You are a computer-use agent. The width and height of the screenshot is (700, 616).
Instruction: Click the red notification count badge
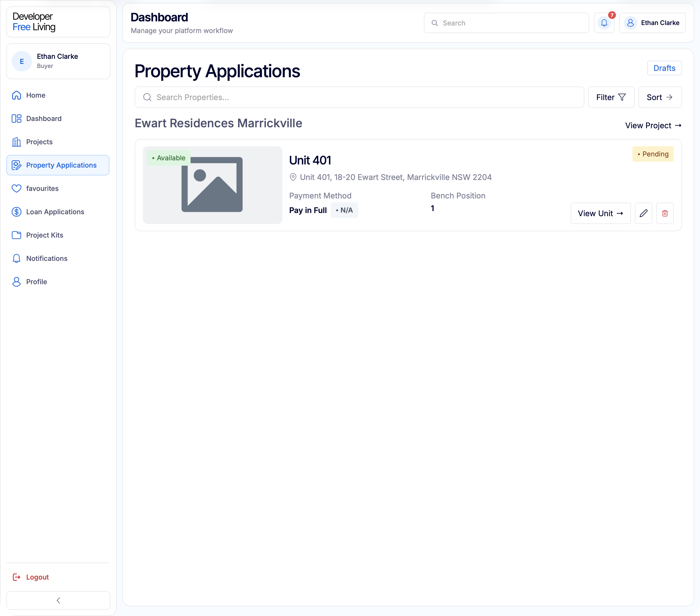[612, 15]
